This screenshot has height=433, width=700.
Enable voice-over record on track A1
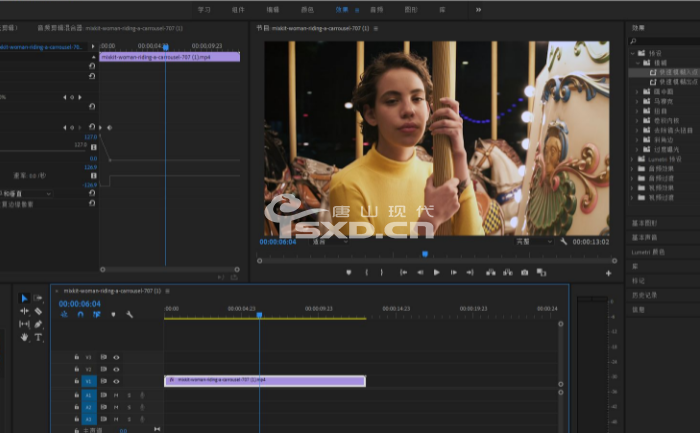(142, 395)
